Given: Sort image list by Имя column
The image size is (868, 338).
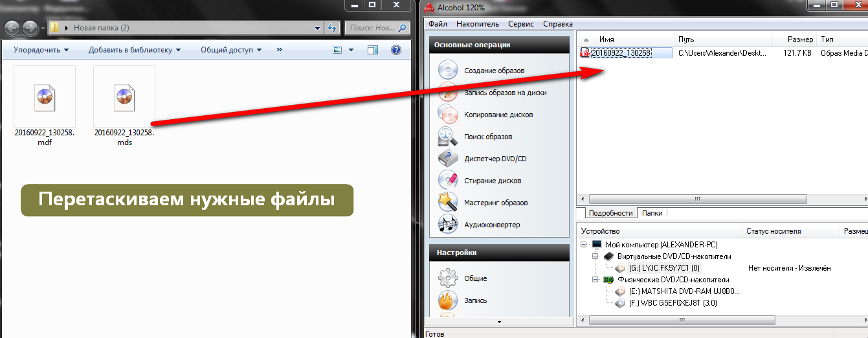Looking at the screenshot, I should pyautogui.click(x=625, y=39).
